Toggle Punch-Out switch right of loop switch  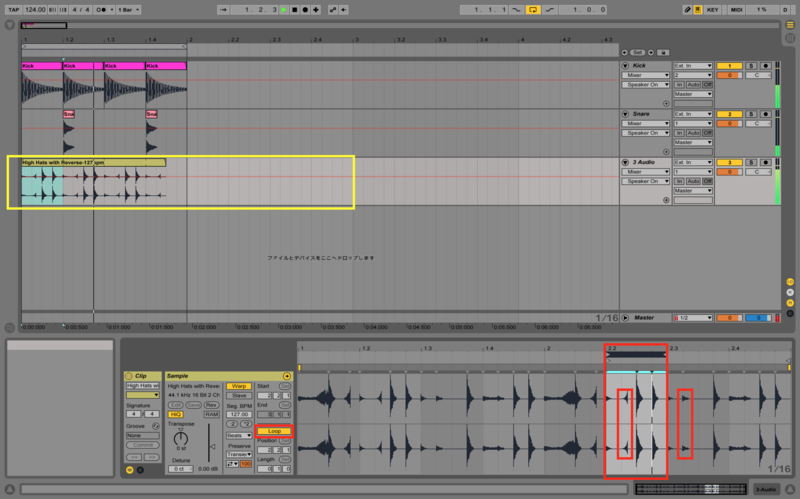(549, 10)
